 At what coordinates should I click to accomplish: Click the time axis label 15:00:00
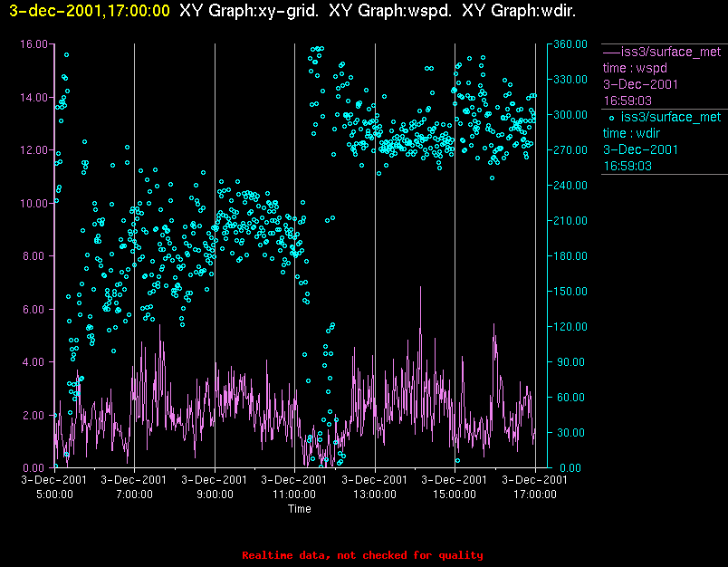(x=455, y=495)
